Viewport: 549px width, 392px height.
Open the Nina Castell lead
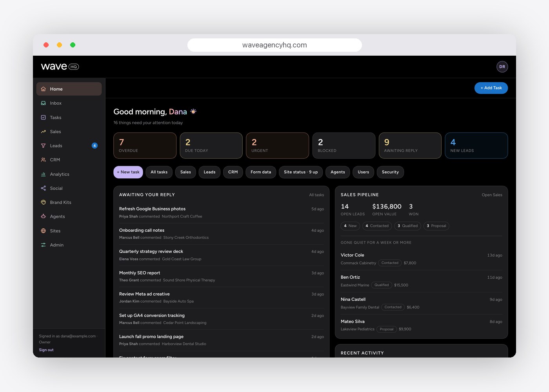[421, 303]
